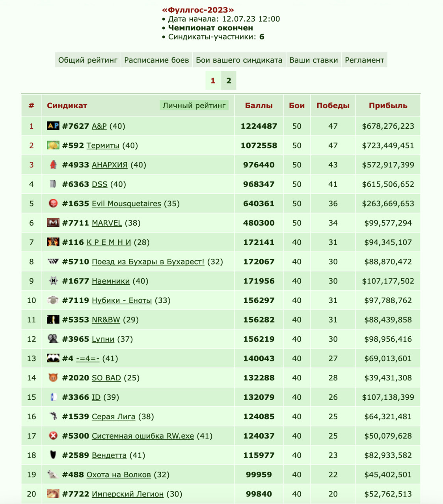Open the A&P syndicate link
Image resolution: width=443 pixels, height=504 pixels.
pos(99,126)
